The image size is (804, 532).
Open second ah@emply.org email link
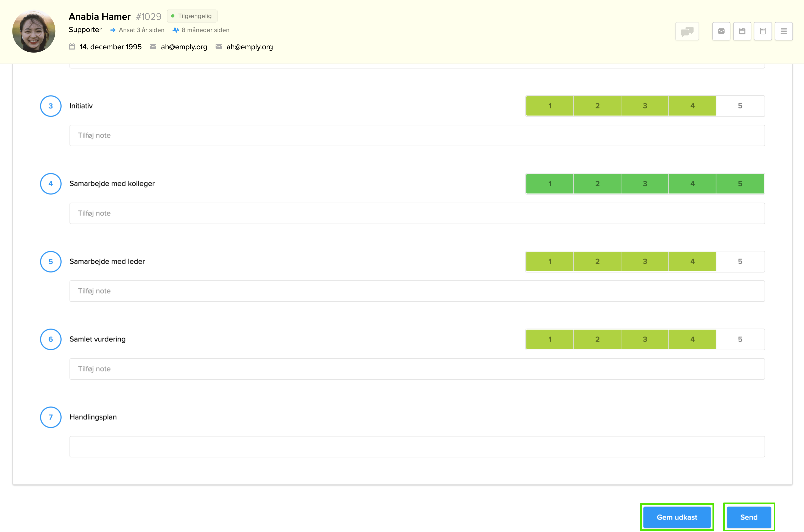250,47
